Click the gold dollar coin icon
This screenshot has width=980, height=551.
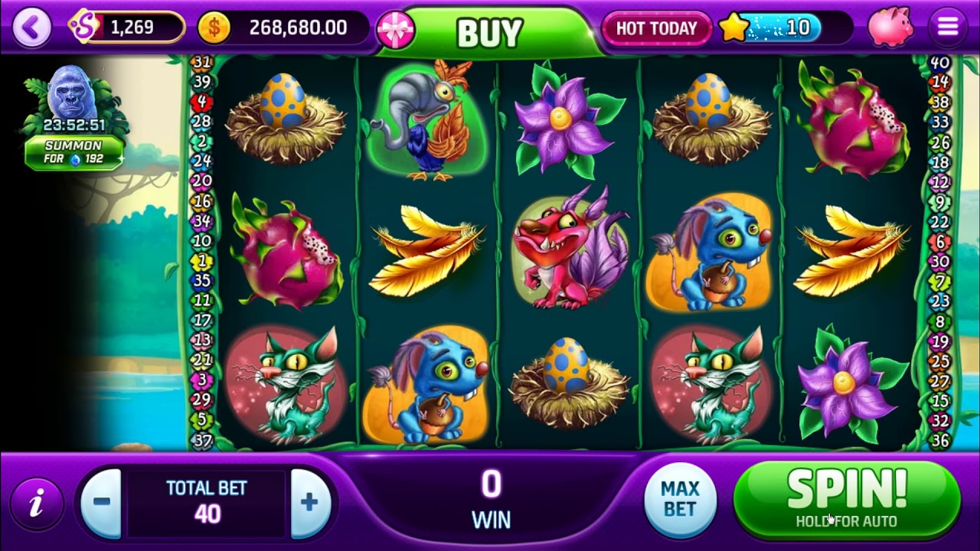click(214, 28)
